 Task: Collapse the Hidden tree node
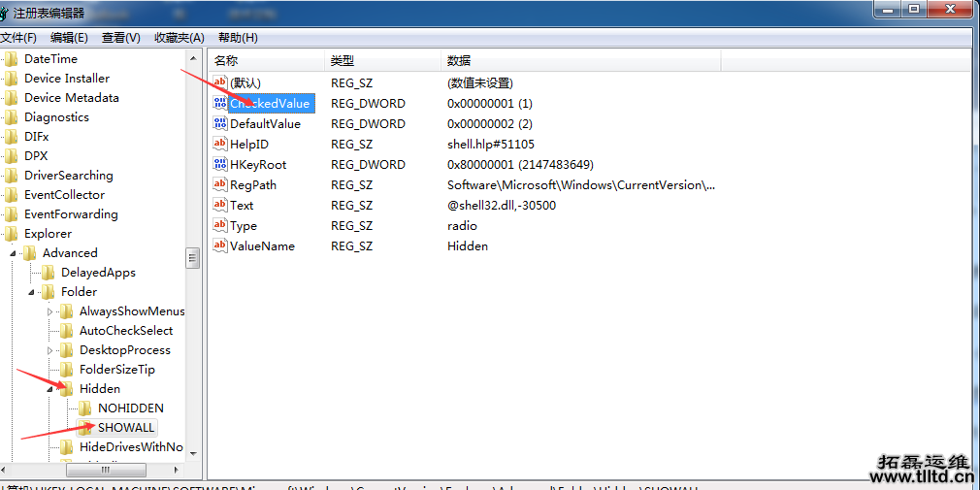[x=50, y=389]
